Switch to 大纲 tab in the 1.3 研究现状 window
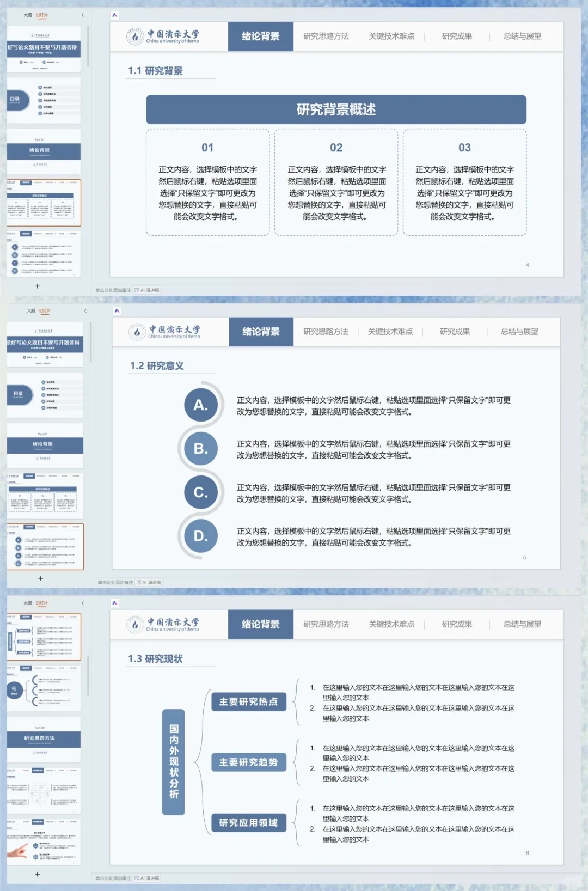The width and height of the screenshot is (588, 891). pos(28,603)
